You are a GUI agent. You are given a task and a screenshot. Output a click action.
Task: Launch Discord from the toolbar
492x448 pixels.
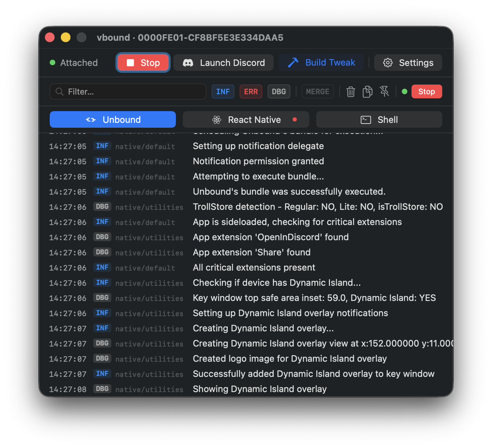pos(224,62)
